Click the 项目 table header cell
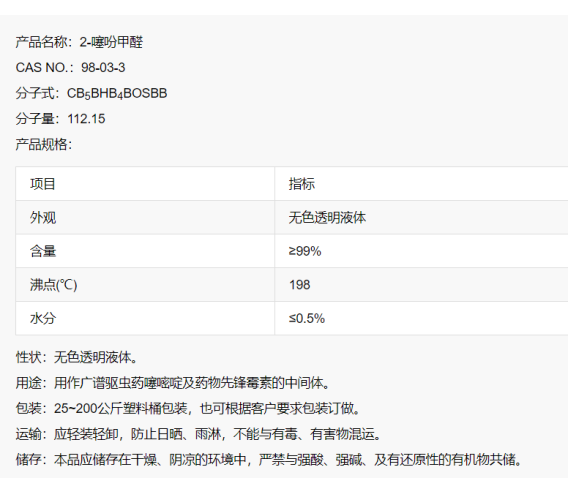This screenshot has width=568, height=495. [145, 184]
